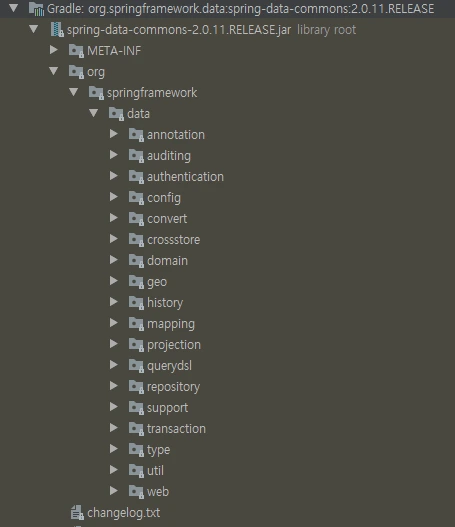This screenshot has height=527, width=455.
Task: Click the Gradle library icon at top
Action: coord(36,9)
